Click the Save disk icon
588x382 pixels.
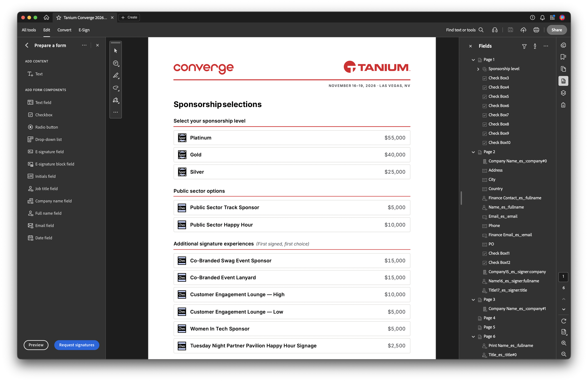[510, 30]
